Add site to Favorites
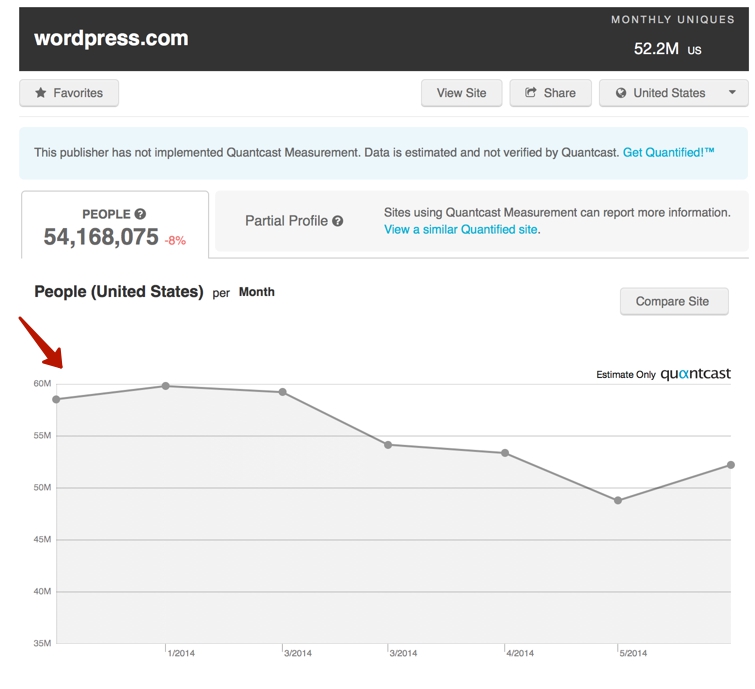This screenshot has width=755, height=689. coord(69,93)
